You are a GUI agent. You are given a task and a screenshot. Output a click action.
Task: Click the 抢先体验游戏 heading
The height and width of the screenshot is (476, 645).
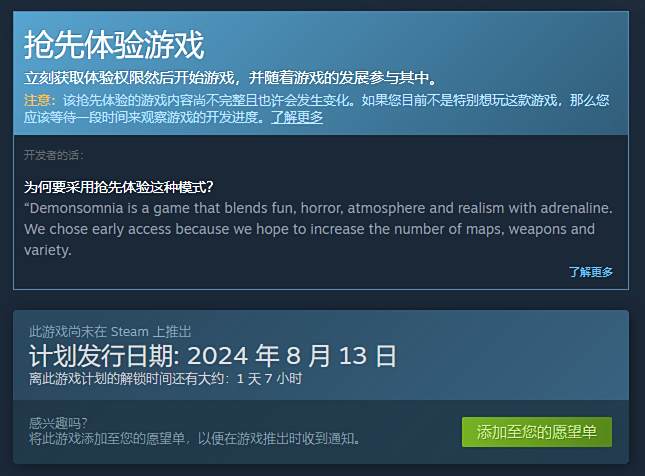[114, 45]
